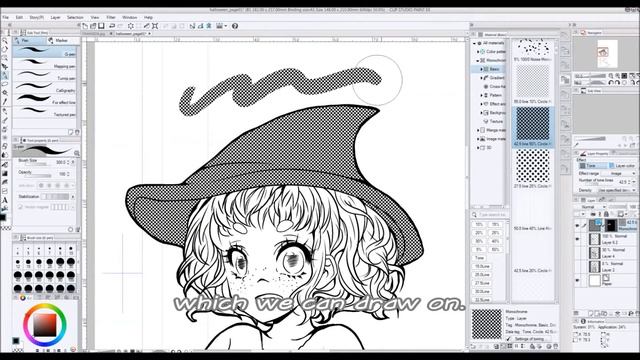
Task: Select the Mapping pen brush
Action: click(45, 63)
